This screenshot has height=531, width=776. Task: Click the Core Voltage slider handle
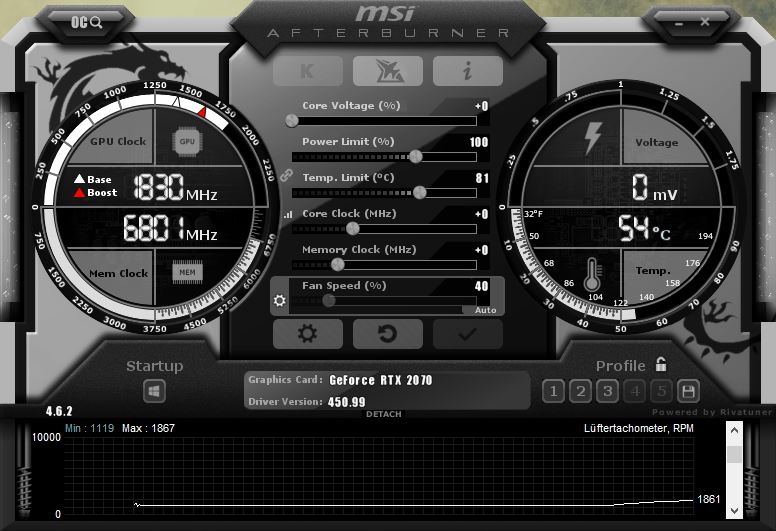292,120
